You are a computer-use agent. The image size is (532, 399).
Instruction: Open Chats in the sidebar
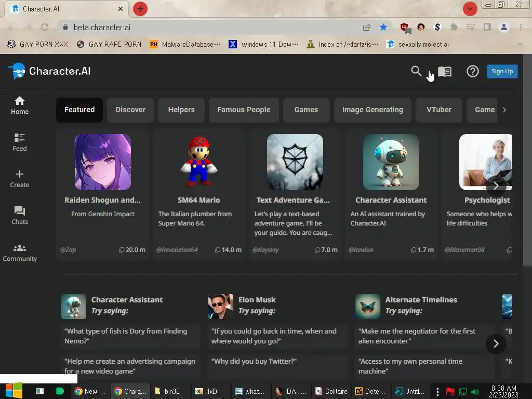(x=20, y=216)
